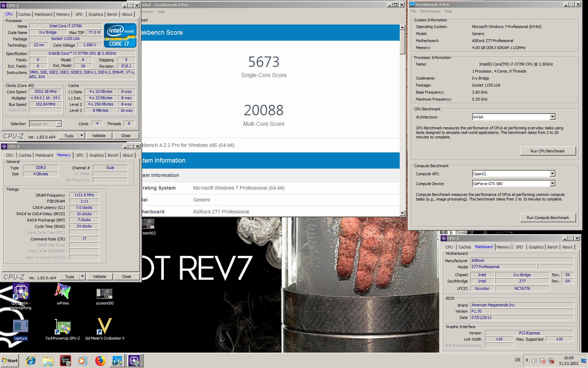Open the Help menu in the Geekbench 4 Pro settings window
Viewport: 588px width, 368px height.
448,11
